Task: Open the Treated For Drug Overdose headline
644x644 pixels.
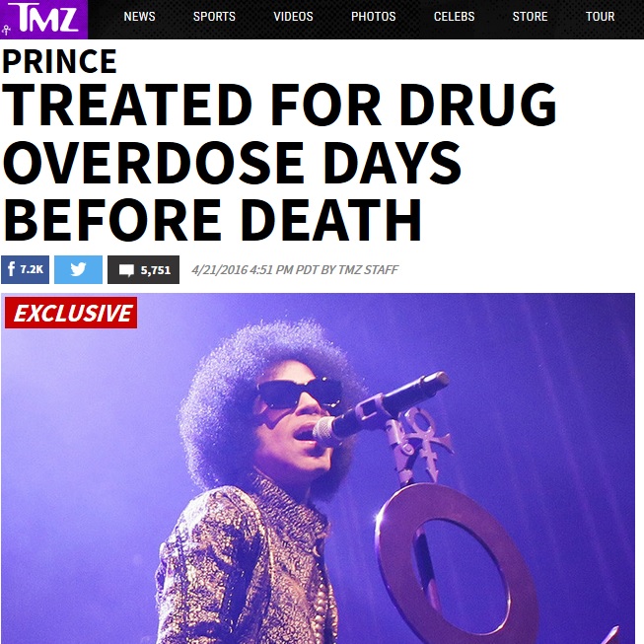Action: click(x=279, y=162)
